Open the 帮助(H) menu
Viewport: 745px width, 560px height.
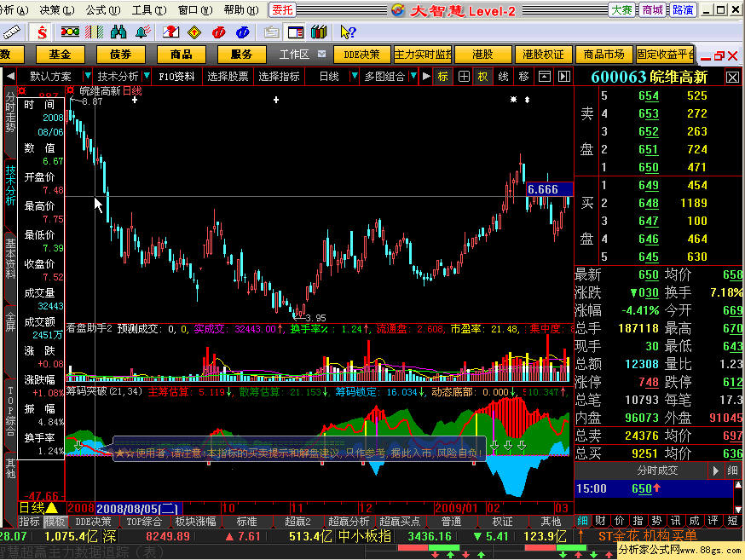coord(241,9)
